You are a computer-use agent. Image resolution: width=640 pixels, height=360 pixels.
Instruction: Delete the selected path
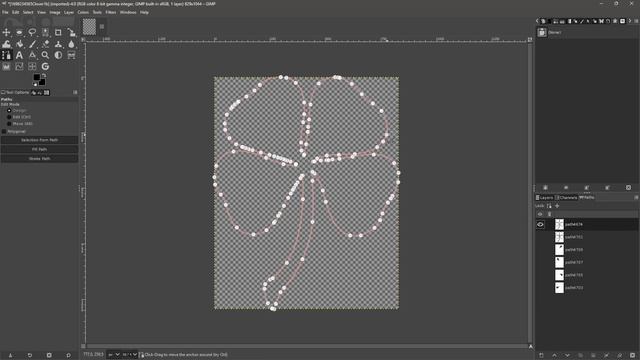click(x=633, y=356)
